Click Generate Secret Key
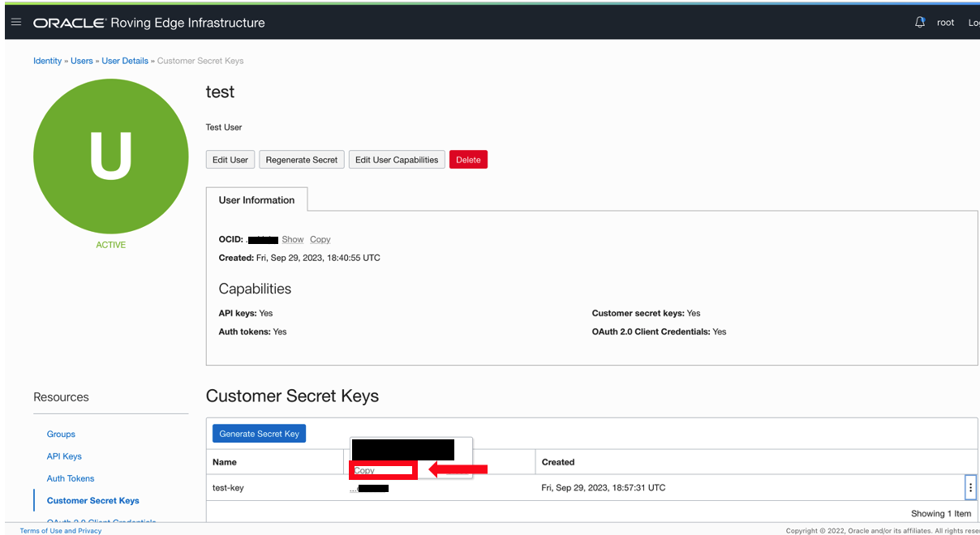This screenshot has width=980, height=535. [259, 433]
